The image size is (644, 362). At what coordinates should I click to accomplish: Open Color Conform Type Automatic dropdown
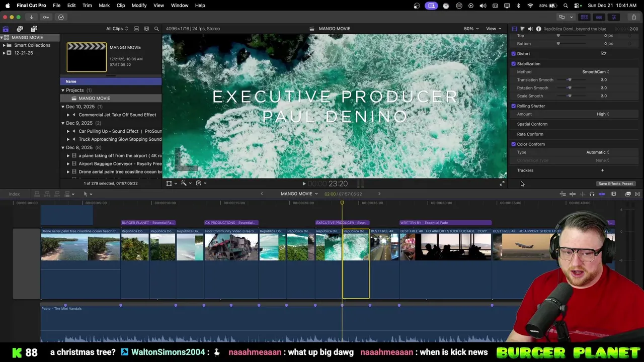click(x=598, y=152)
